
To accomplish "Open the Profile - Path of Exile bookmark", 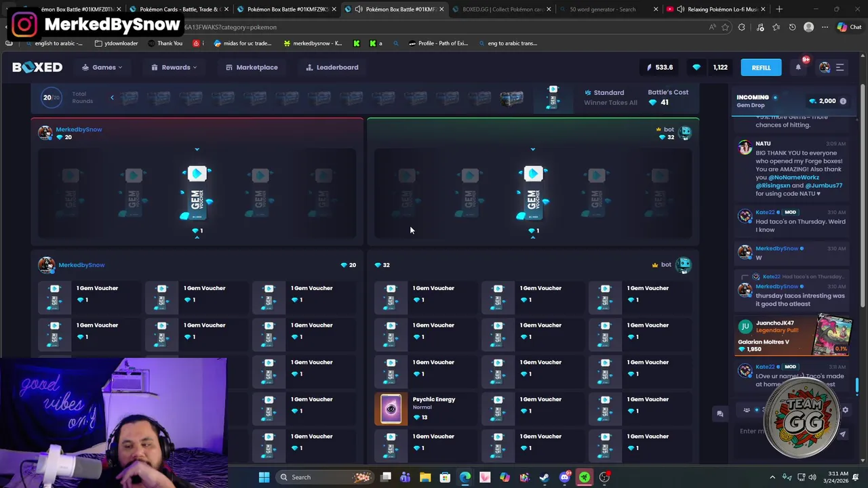I will click(x=438, y=43).
